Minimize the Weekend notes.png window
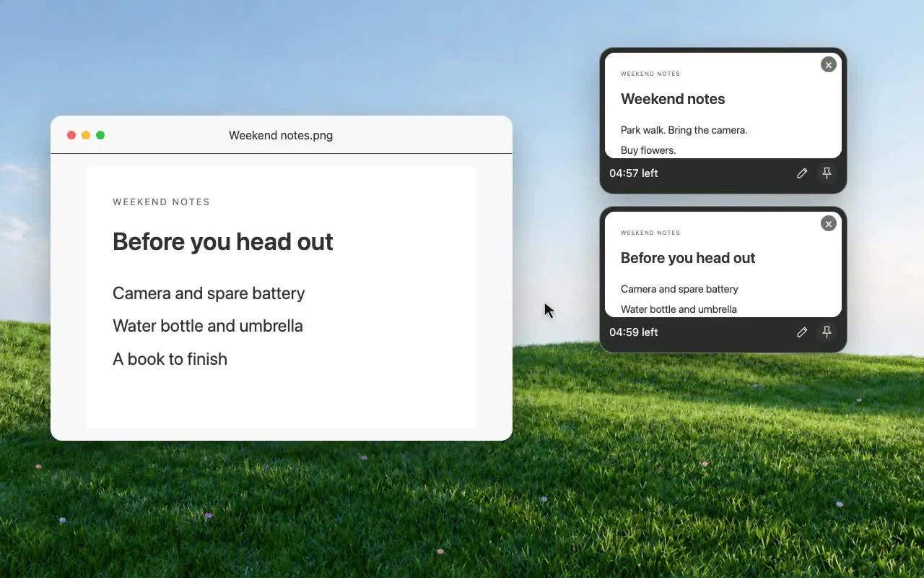Image resolution: width=924 pixels, height=578 pixels. coord(86,135)
